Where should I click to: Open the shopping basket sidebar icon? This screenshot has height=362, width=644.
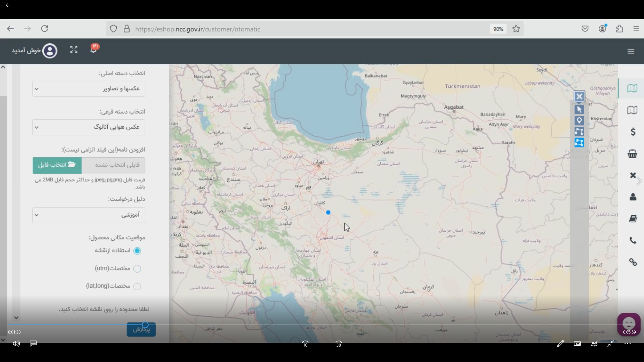[x=633, y=154]
